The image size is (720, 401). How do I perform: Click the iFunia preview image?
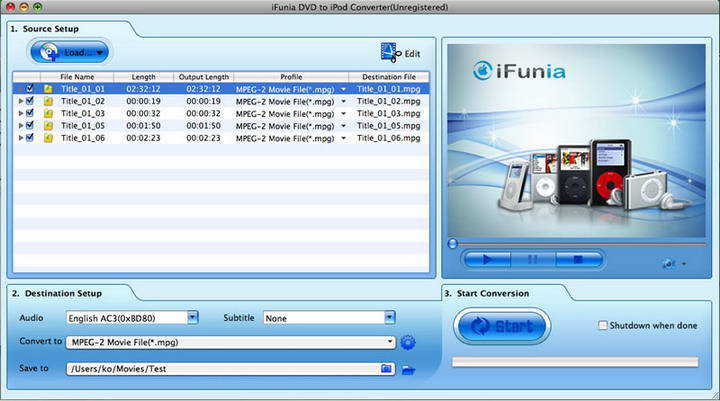(x=576, y=141)
